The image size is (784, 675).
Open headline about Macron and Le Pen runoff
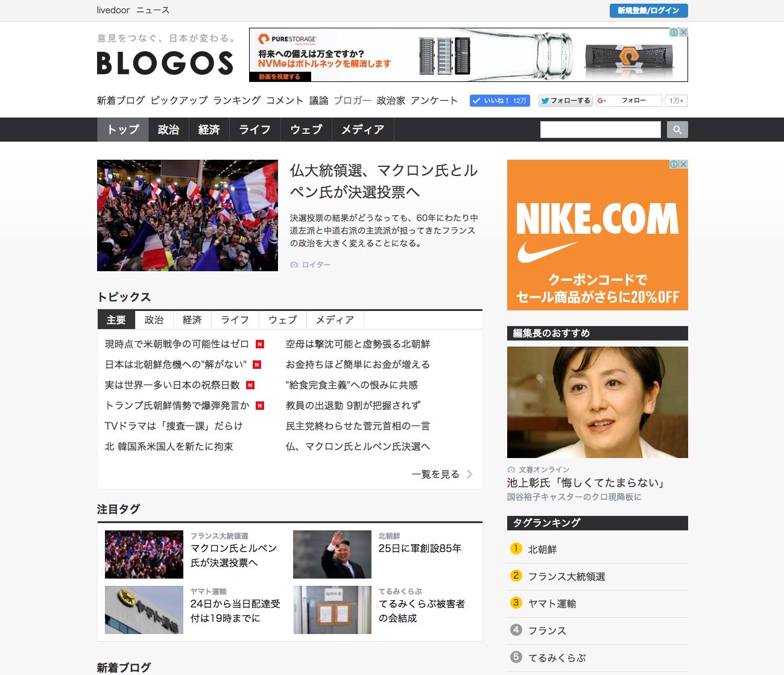pos(384,181)
